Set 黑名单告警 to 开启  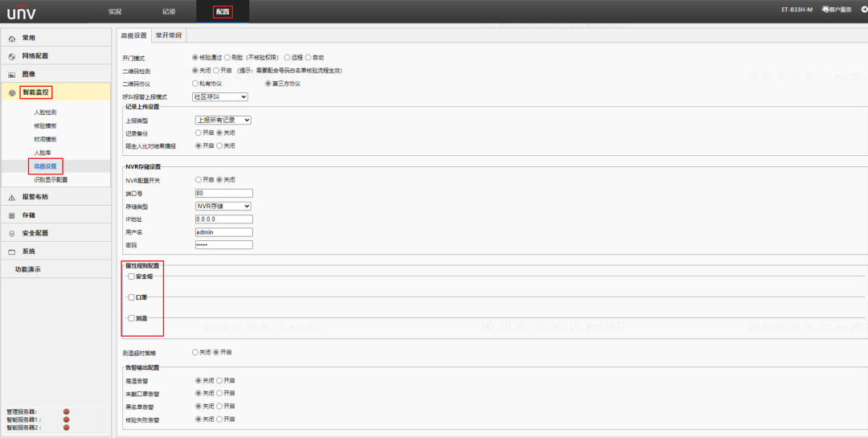pyautogui.click(x=219, y=407)
